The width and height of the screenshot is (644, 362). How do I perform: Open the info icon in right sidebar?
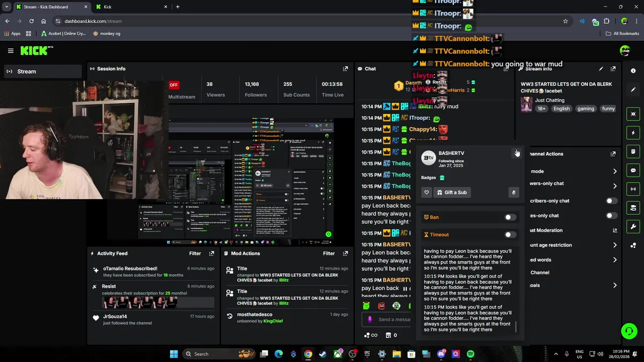coord(633,71)
